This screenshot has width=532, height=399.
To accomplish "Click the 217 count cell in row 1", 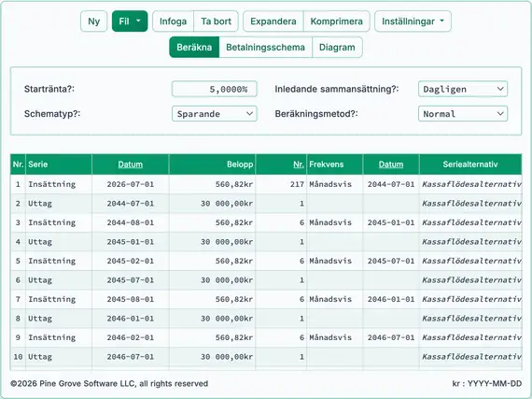I will tap(281, 184).
